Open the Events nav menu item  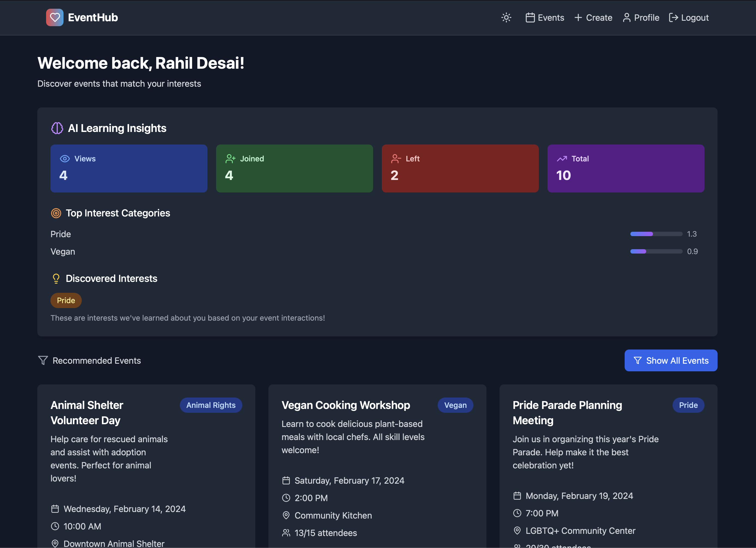545,17
